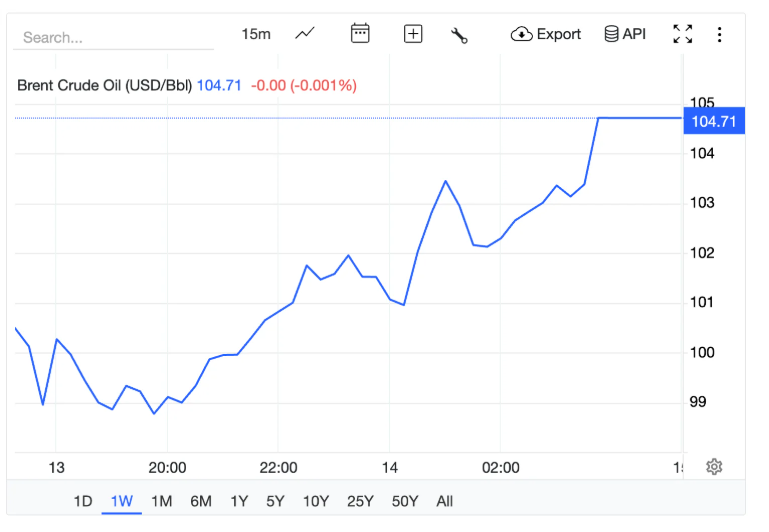This screenshot has height=532, width=769.
Task: Choose the 5Y time range
Action: [x=276, y=501]
